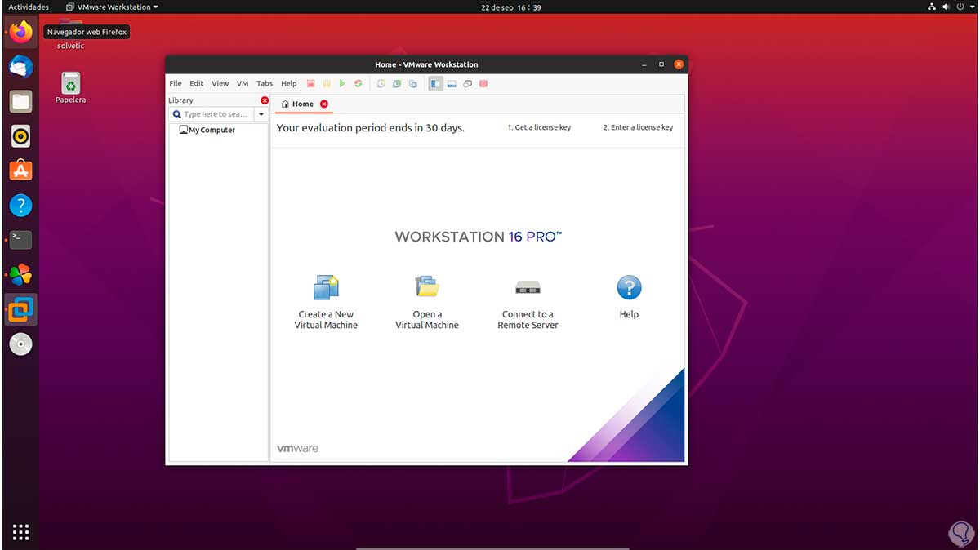The width and height of the screenshot is (980, 550).
Task: Open the Edit menu
Action: (197, 83)
